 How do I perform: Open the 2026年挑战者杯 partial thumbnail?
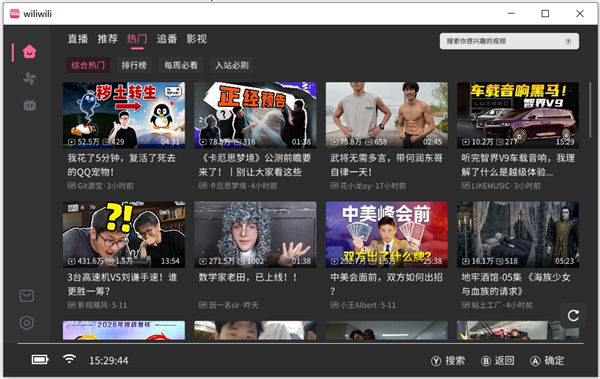click(124, 330)
